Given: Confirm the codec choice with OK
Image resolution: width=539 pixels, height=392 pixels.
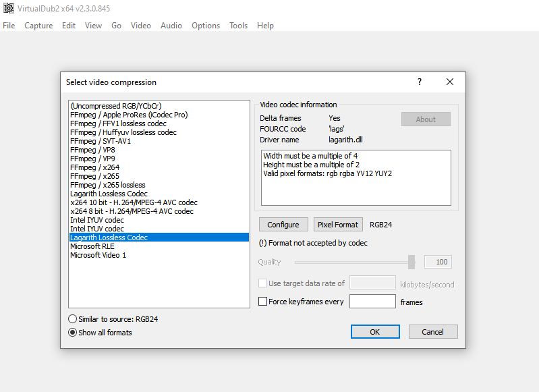Looking at the screenshot, I should (375, 332).
